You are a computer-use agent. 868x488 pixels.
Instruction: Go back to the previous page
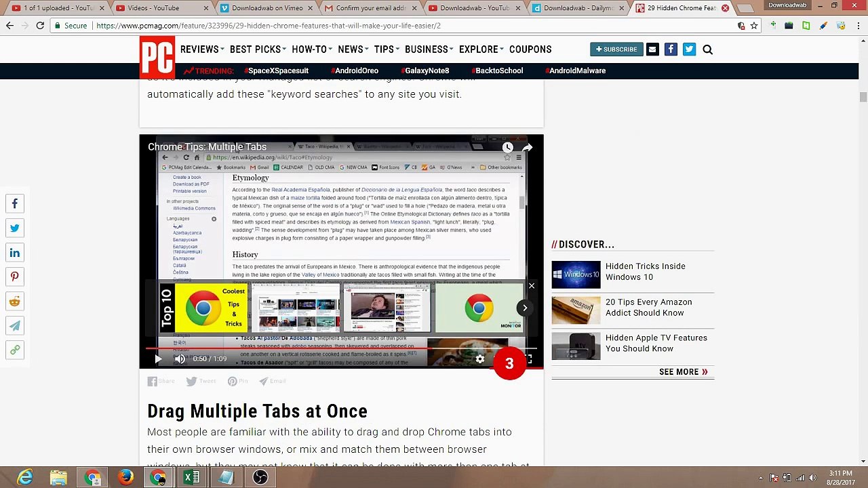tap(10, 26)
